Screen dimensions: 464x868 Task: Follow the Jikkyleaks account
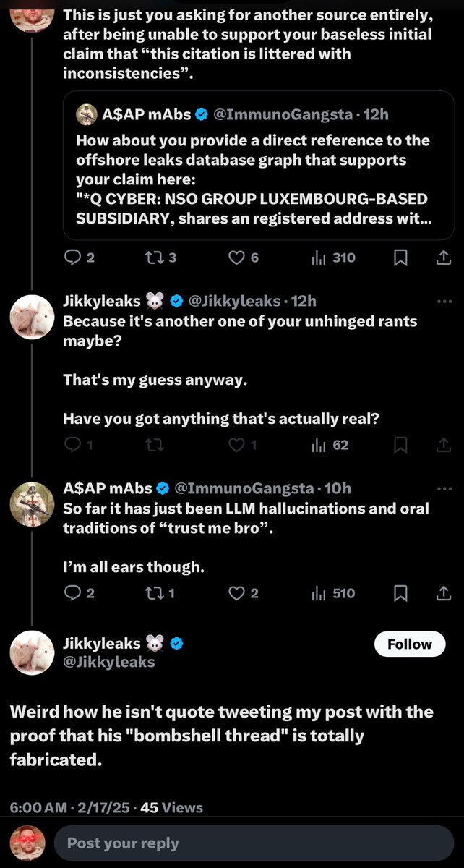410,644
